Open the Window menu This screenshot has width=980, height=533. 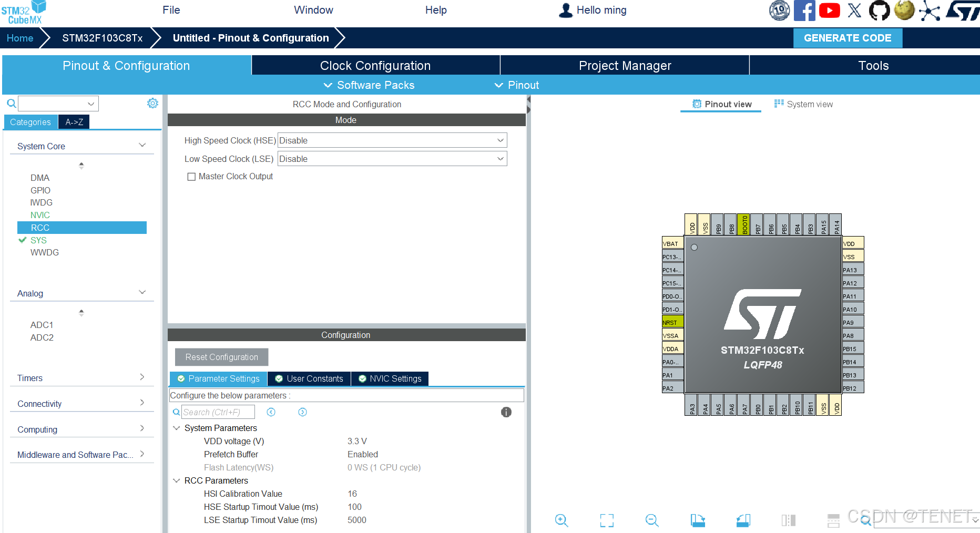313,10
